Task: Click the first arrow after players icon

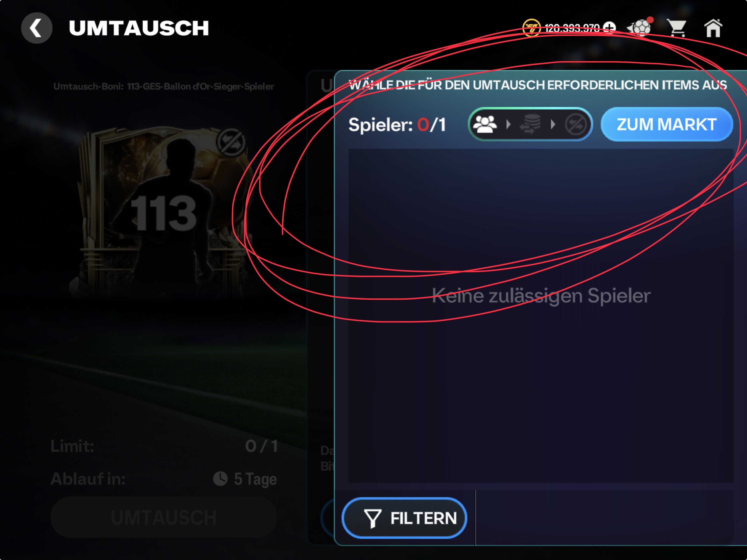Action: (x=508, y=125)
